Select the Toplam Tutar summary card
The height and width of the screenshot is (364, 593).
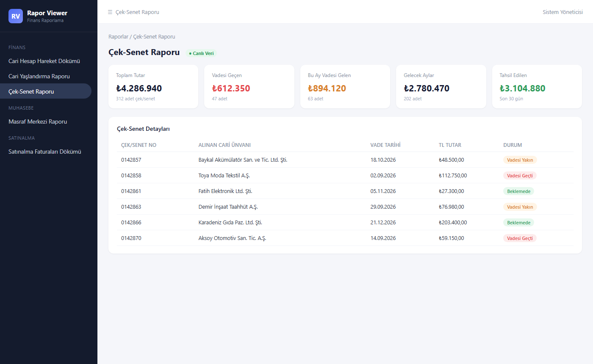153,86
